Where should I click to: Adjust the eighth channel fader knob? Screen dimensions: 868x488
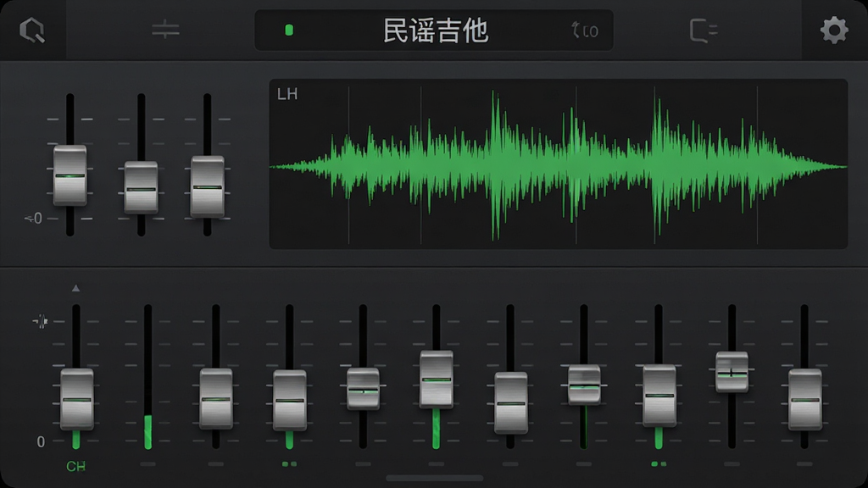coord(584,385)
